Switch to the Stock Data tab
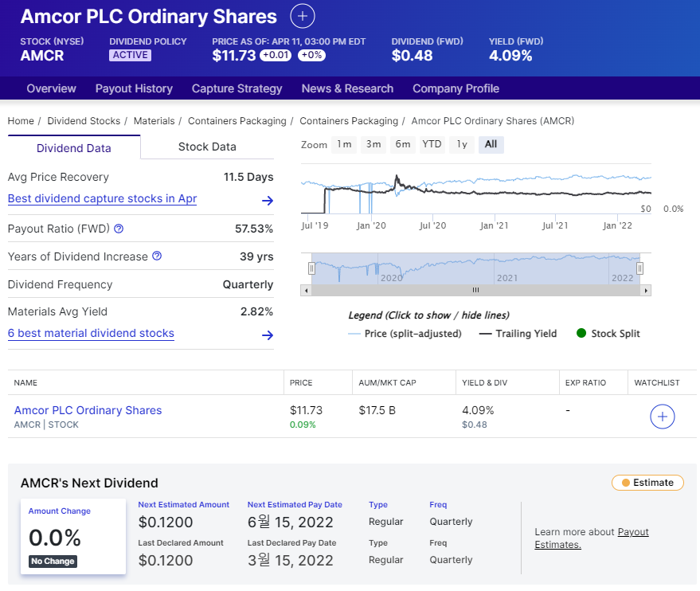Image resolution: width=700 pixels, height=591 pixels. [x=207, y=147]
